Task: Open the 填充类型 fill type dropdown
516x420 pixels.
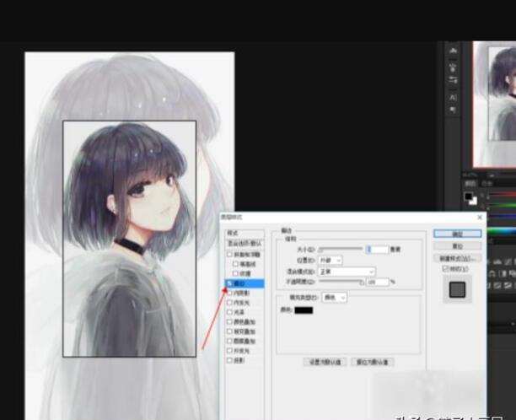Action: coord(335,298)
